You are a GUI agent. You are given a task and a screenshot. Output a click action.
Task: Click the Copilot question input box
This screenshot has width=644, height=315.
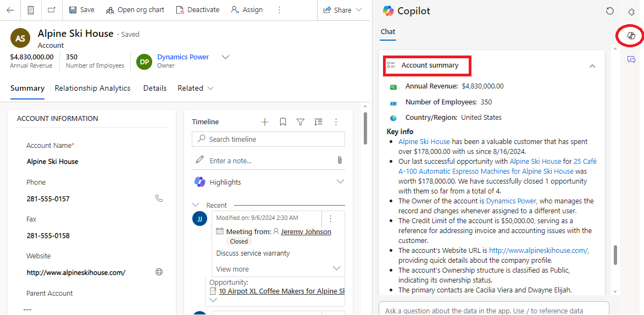pos(493,309)
